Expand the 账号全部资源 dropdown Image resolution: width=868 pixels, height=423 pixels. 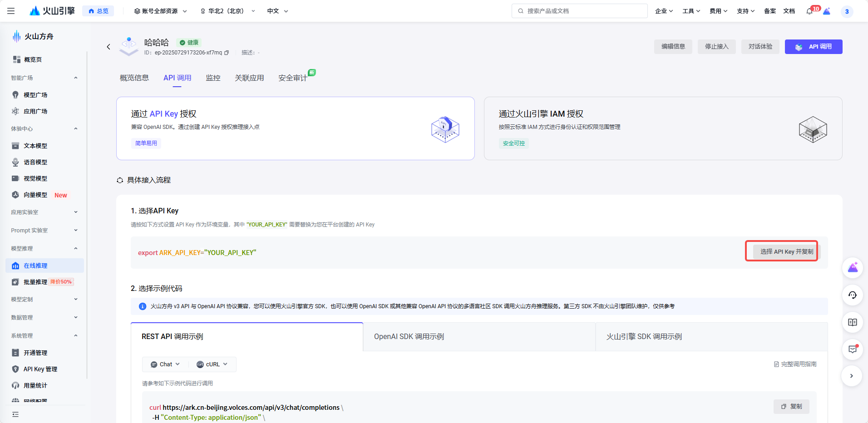pyautogui.click(x=160, y=11)
